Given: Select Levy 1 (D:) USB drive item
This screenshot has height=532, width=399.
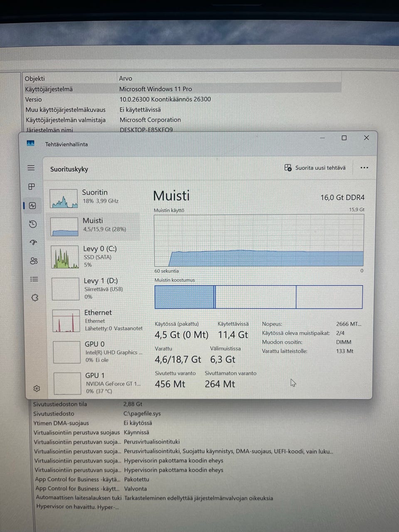Looking at the screenshot, I should (x=95, y=288).
